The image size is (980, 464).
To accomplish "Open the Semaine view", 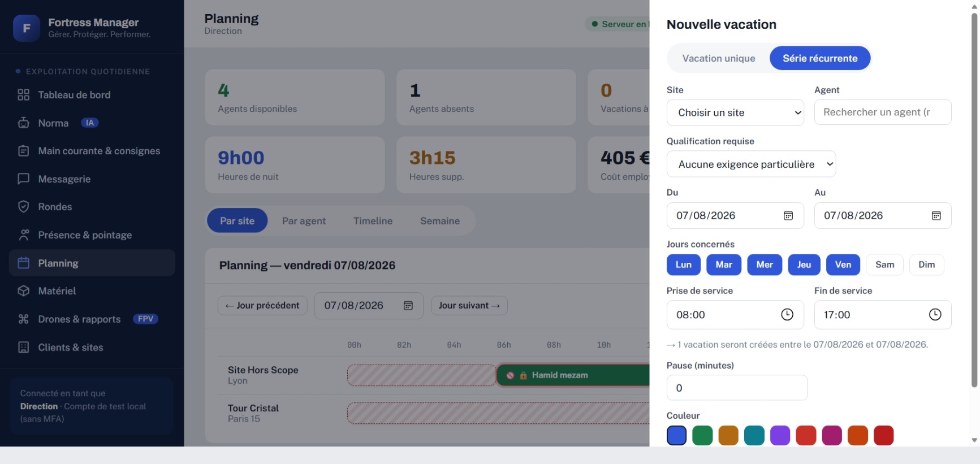I will (x=440, y=221).
